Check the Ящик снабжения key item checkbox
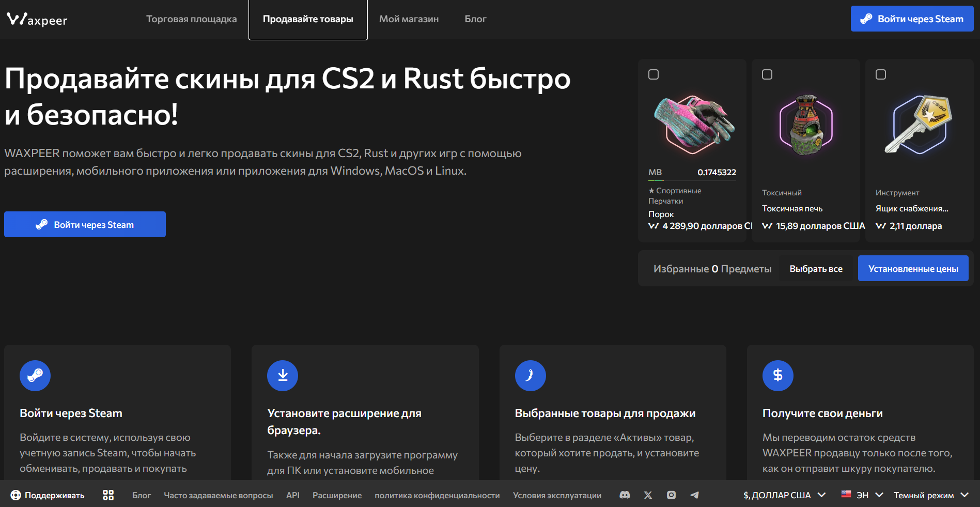Viewport: 980px width, 507px height. point(881,74)
